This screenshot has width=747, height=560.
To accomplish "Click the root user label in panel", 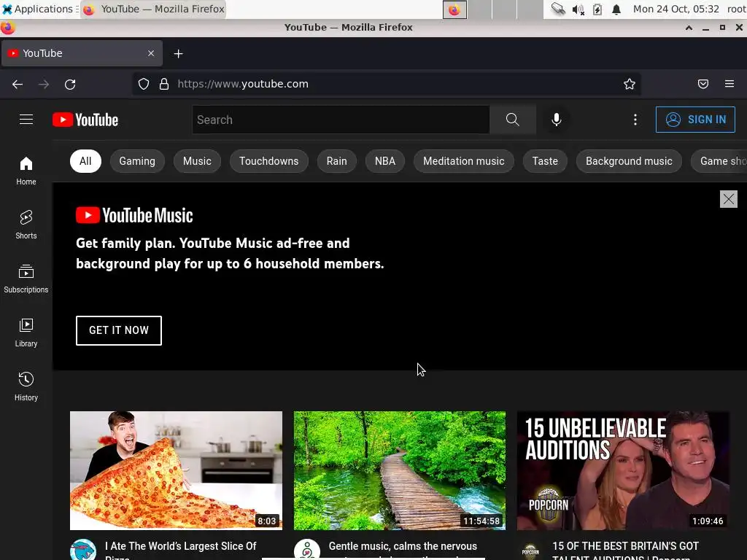I will (x=737, y=9).
